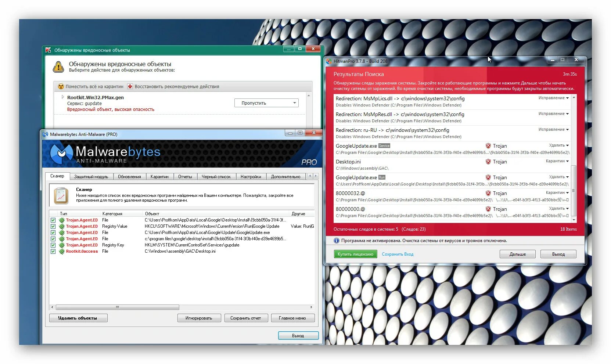The width and height of the screenshot is (611, 364).
Task: Open the Пропустить action dropdown
Action: point(266,103)
